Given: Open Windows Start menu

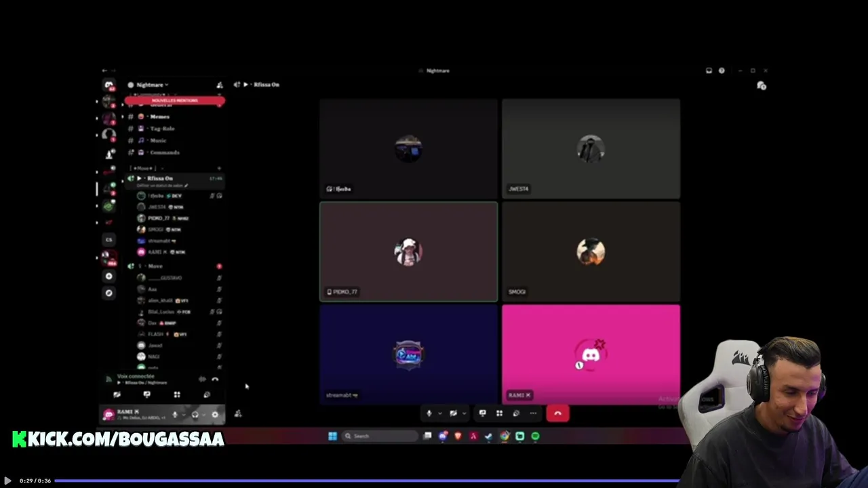Looking at the screenshot, I should point(332,436).
